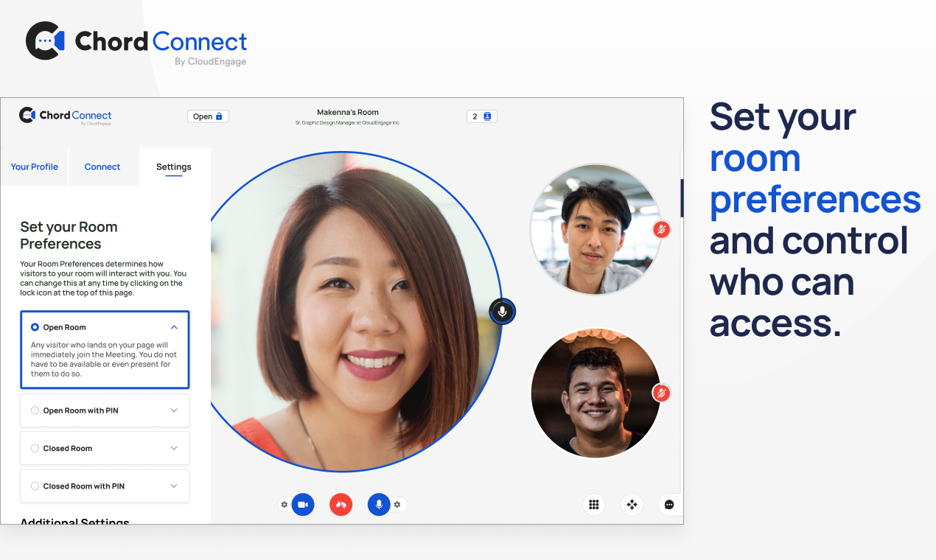Screen dimensions: 936x560
Task: Click the four-arrow layout icon
Action: click(x=632, y=505)
